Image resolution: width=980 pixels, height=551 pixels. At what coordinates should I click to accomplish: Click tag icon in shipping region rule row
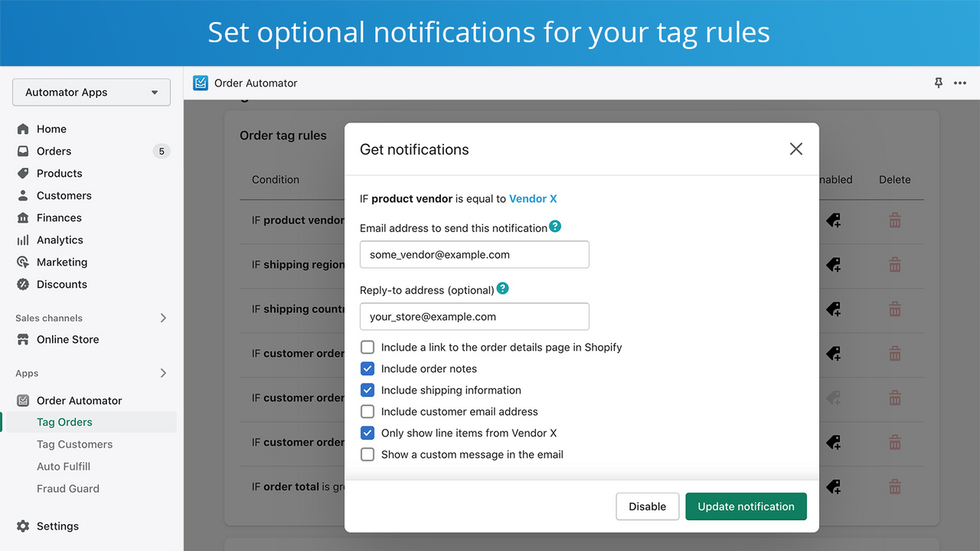click(x=834, y=265)
